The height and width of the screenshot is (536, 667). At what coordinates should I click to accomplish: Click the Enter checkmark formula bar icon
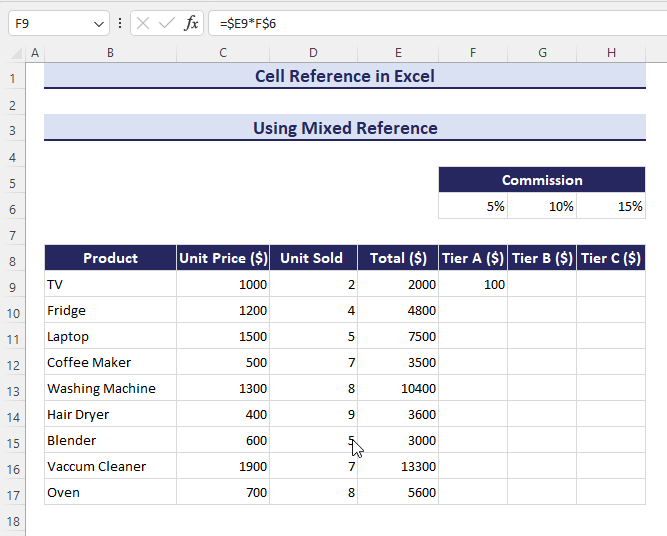click(167, 23)
